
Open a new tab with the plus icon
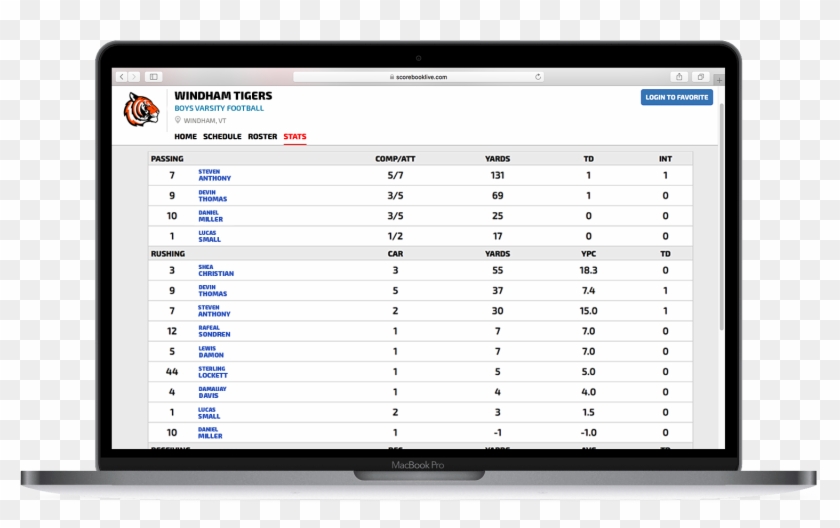(719, 78)
